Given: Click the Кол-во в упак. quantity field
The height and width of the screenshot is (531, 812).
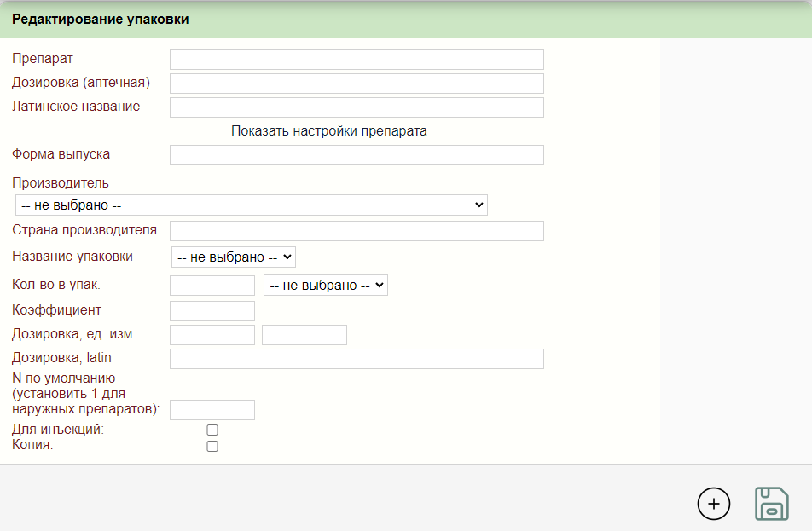Looking at the screenshot, I should (212, 286).
